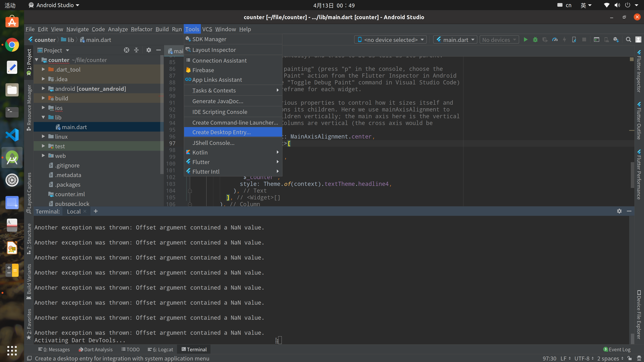Open the toolbar Search Everywhere magnifier

[x=628, y=40]
